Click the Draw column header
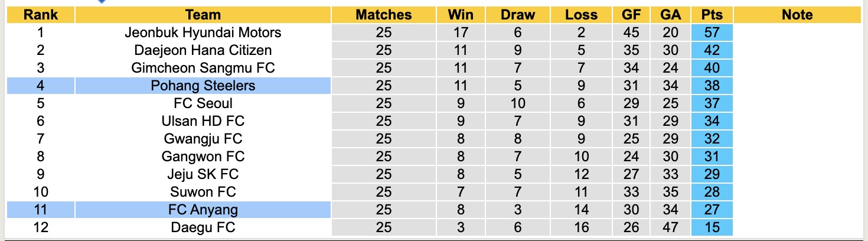 [x=517, y=15]
